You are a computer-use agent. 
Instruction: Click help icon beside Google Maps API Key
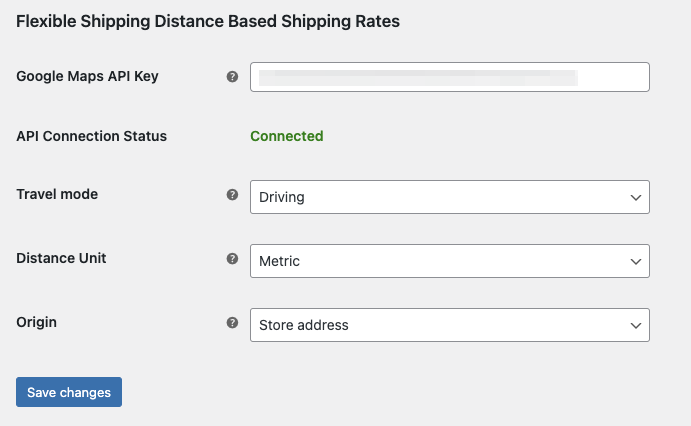click(x=232, y=77)
